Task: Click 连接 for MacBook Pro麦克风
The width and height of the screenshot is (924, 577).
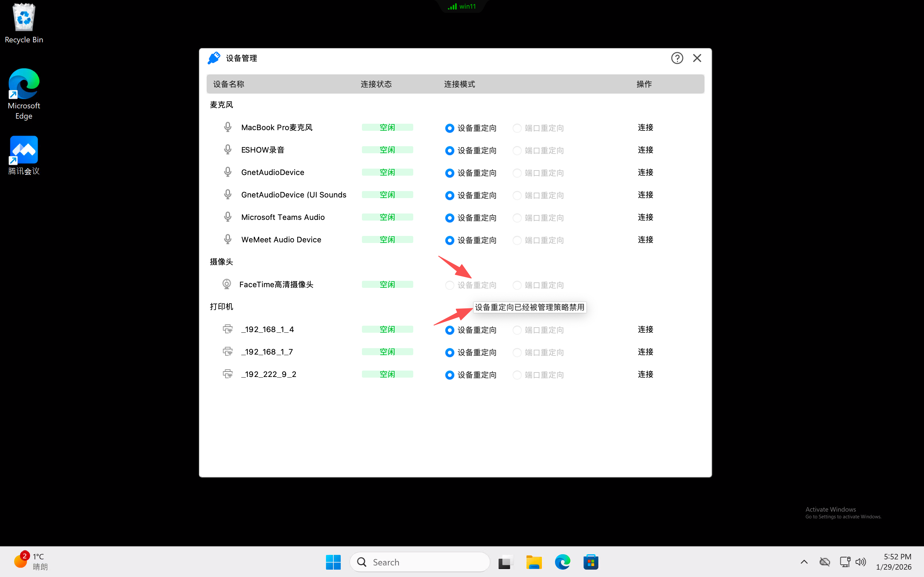Action: coord(645,128)
